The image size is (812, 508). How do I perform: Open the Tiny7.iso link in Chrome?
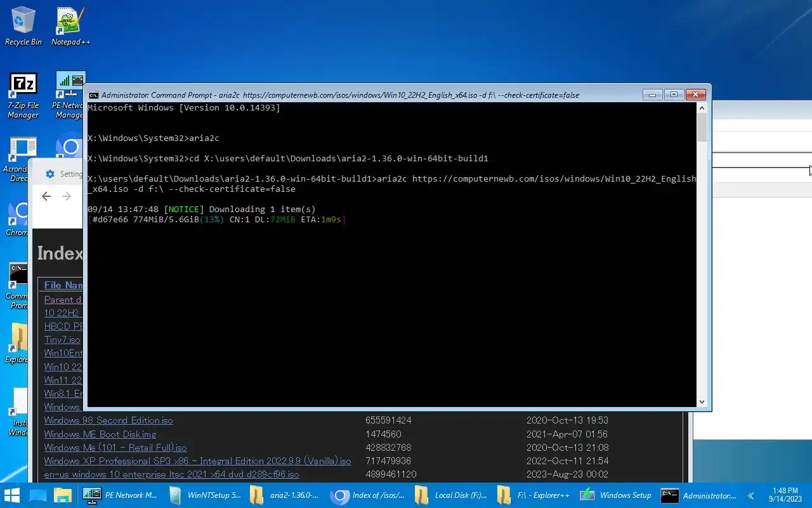point(62,340)
